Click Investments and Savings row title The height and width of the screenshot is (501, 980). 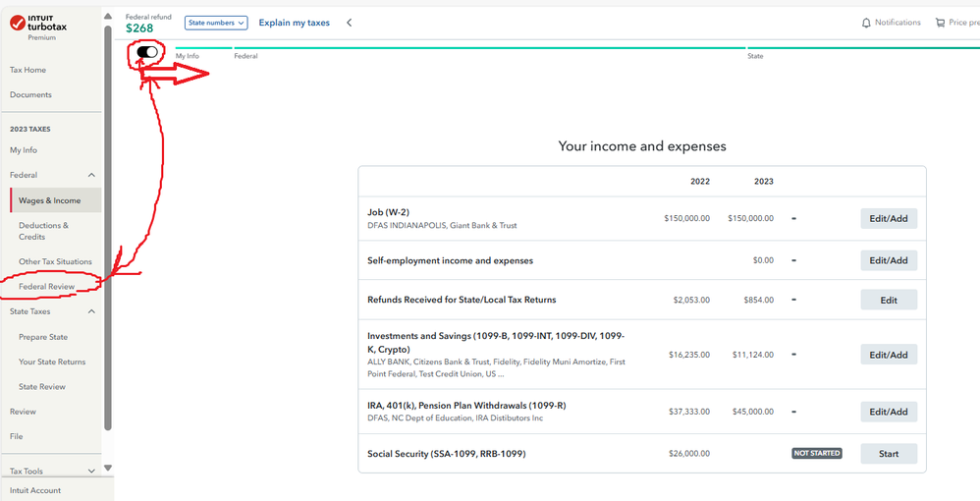point(496,342)
